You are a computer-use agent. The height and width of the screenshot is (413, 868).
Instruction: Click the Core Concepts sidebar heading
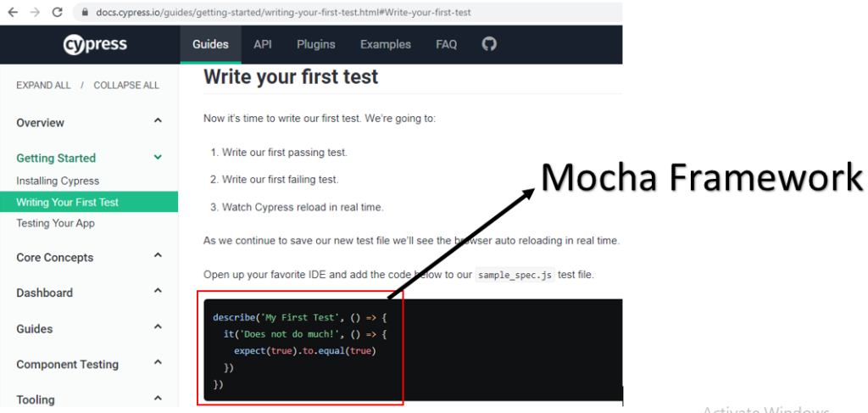point(55,258)
